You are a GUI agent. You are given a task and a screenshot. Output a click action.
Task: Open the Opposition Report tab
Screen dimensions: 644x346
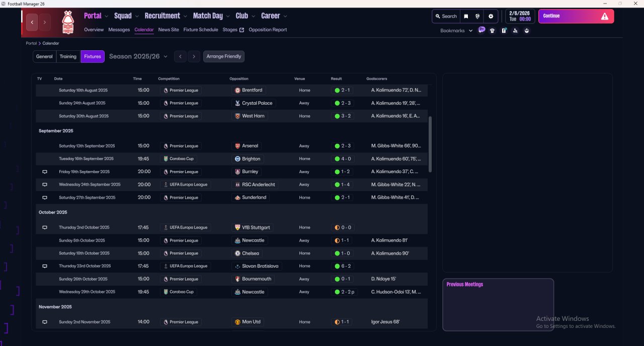click(x=268, y=30)
